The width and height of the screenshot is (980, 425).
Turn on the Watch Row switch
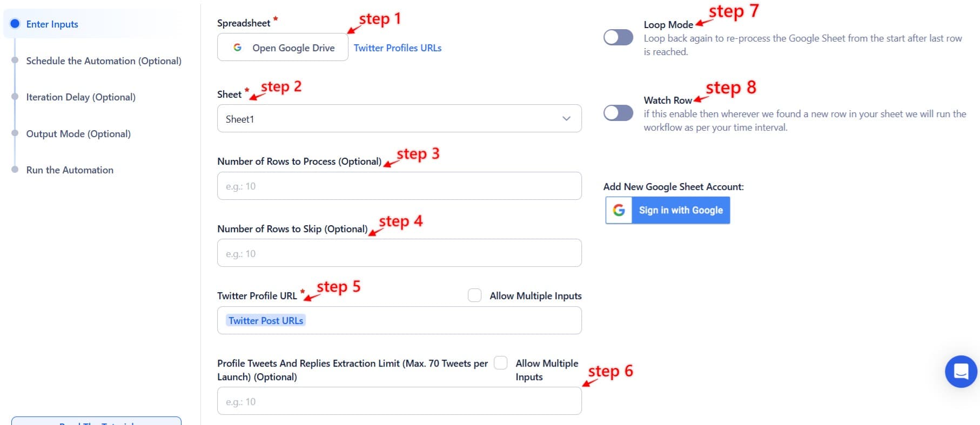(618, 113)
